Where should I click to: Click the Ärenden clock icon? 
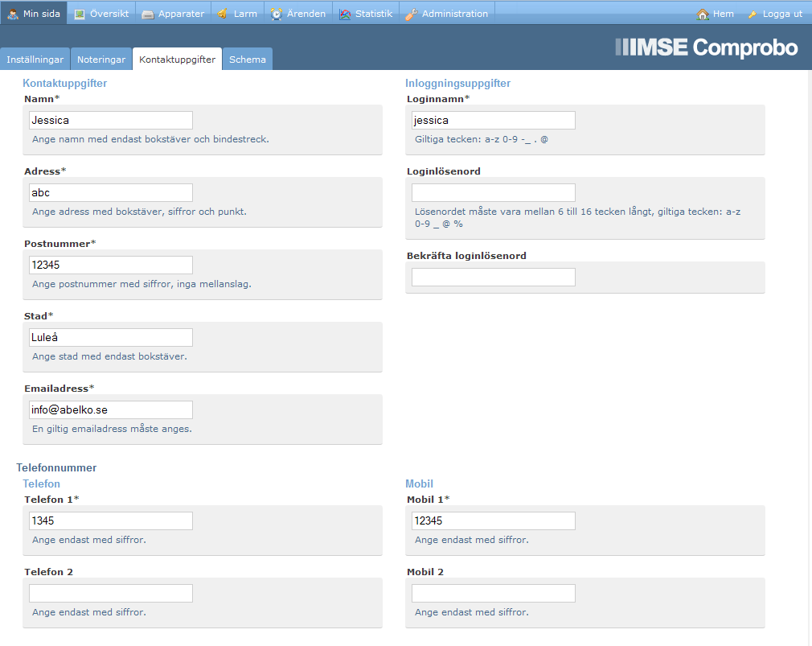(277, 14)
